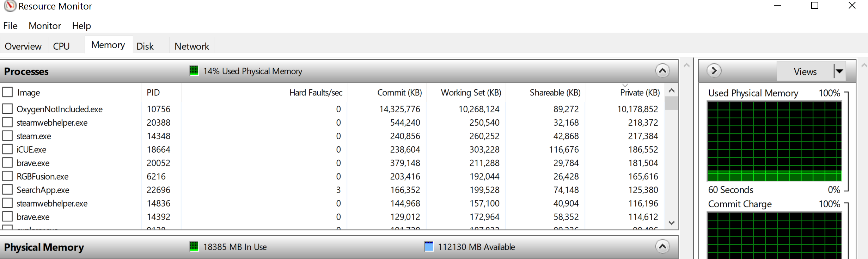This screenshot has height=259, width=868.
Task: Hide the graphs pane using arrow button
Action: click(x=714, y=71)
